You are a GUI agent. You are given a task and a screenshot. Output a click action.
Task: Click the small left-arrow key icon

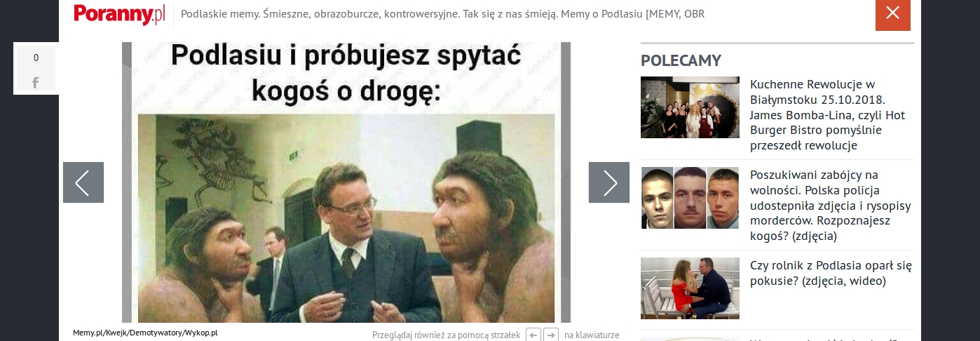coord(533,335)
